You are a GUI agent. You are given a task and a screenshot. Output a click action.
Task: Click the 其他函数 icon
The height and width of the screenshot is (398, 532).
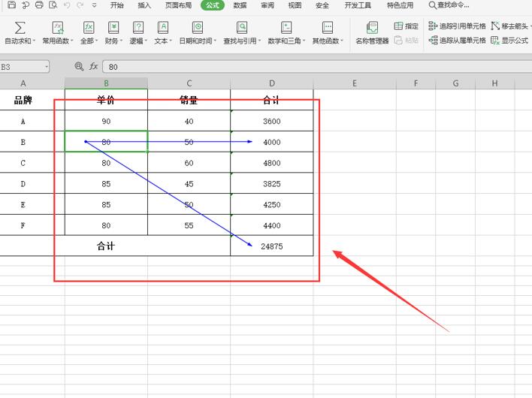point(328,28)
